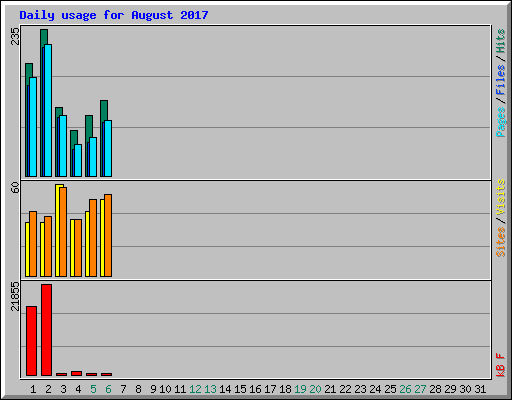512x400 pixels.
Task: Click day 12 weekend label
Action: point(195,389)
